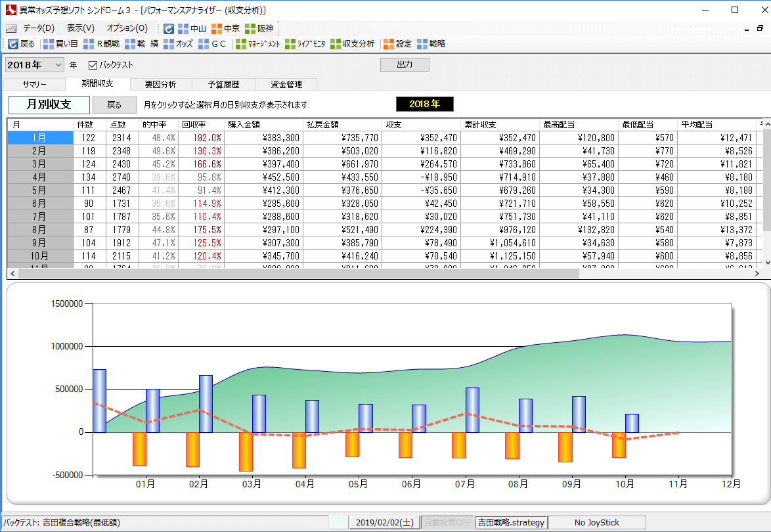771x532 pixels.
Task: Click the 払戻金額 column header
Action: pos(342,125)
